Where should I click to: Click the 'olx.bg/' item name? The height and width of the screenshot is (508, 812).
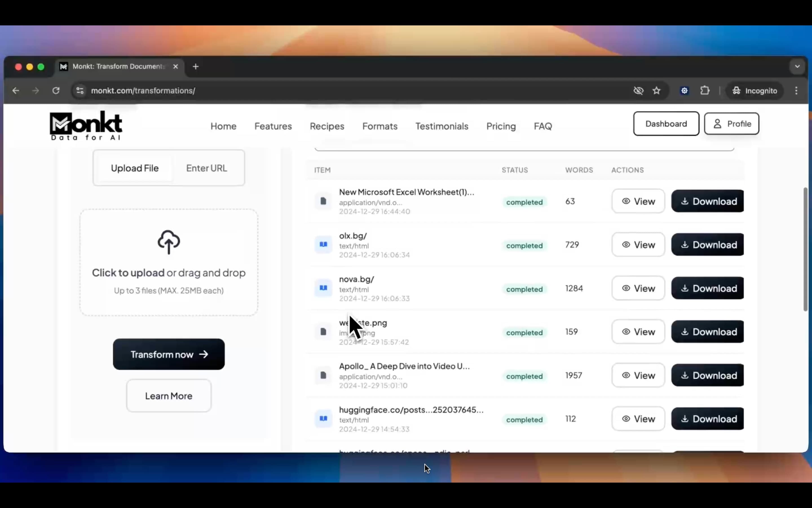click(353, 236)
